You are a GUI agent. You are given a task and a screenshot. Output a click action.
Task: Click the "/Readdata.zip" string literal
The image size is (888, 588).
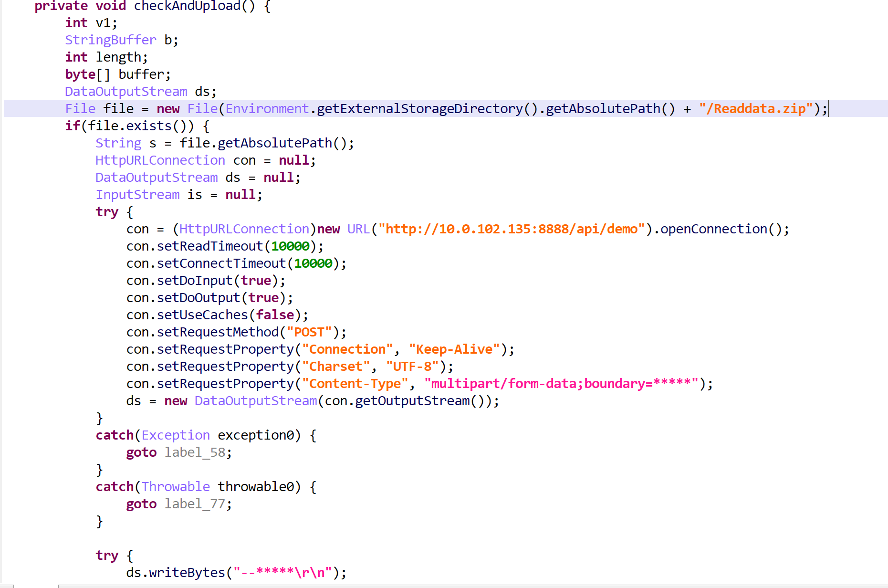[x=756, y=109]
